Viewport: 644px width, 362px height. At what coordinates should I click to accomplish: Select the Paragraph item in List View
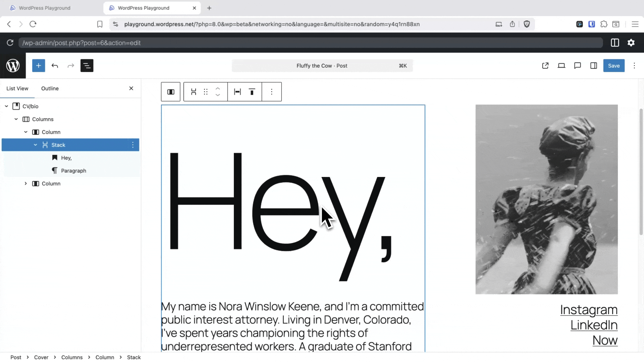coord(73,171)
